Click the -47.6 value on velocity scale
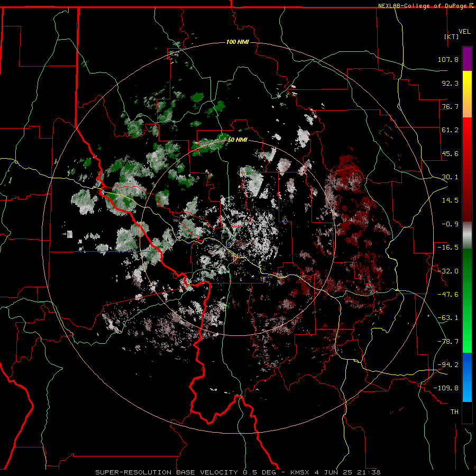Image resolution: width=476 pixels, height=476 pixels. pos(448,295)
